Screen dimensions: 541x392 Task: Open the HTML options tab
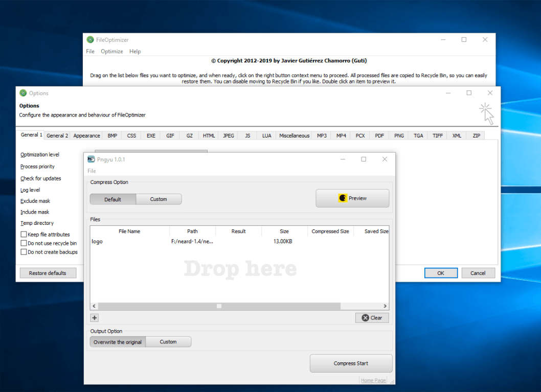(x=209, y=136)
